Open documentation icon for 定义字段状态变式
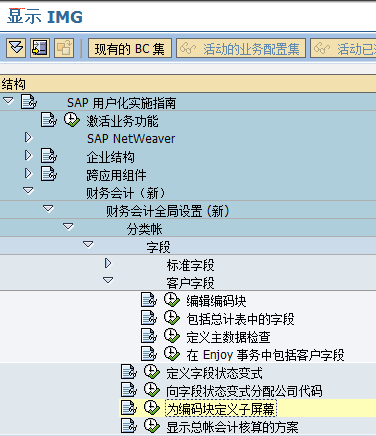 [x=129, y=372]
